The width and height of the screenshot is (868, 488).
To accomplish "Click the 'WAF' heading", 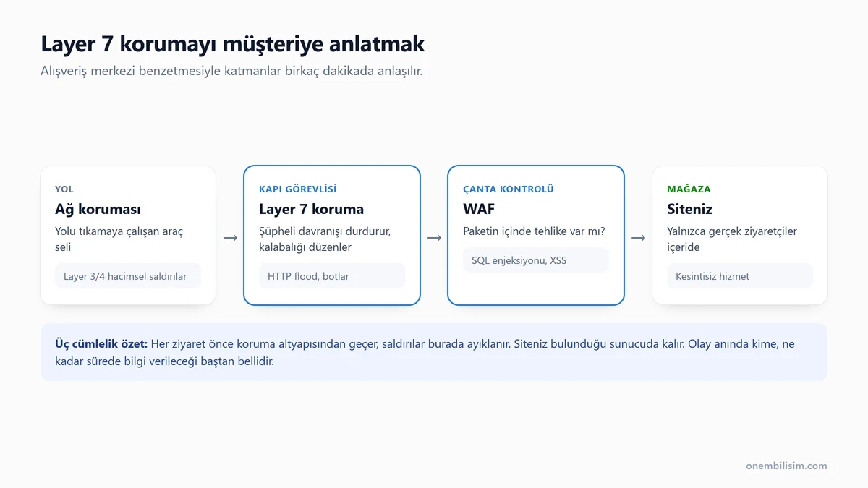I will click(x=479, y=210).
